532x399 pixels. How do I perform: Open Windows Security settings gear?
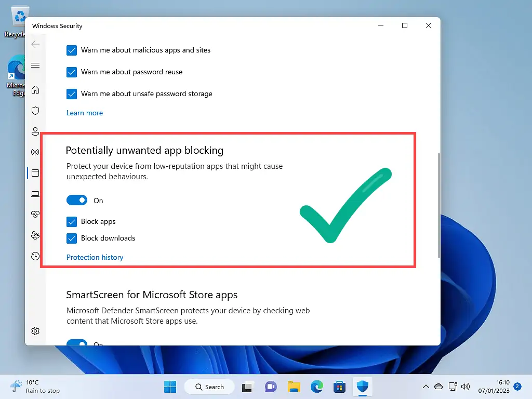coord(35,330)
